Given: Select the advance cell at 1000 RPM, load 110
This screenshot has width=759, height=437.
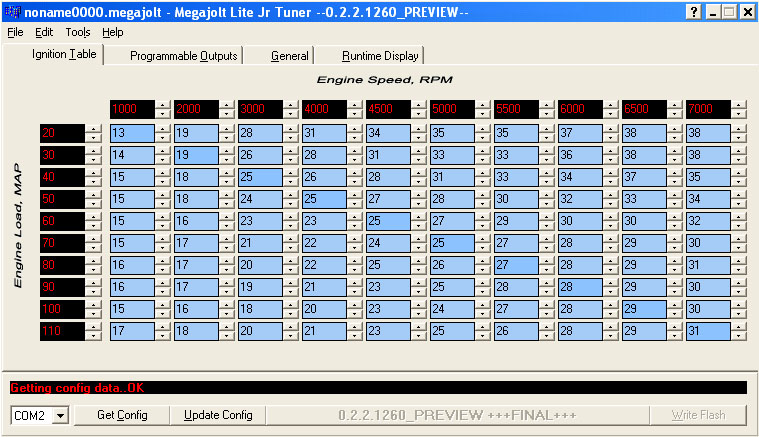Looking at the screenshot, I should [133, 331].
